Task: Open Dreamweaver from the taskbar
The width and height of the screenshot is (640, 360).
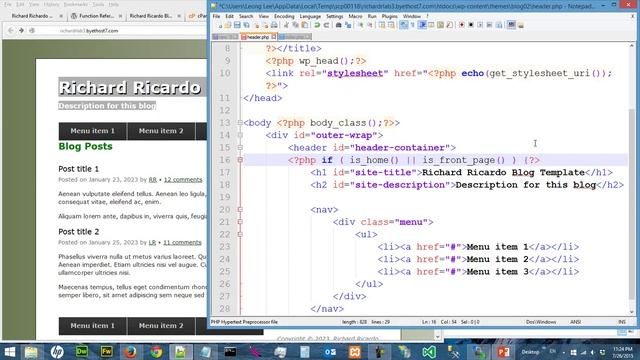Action: 82,352
